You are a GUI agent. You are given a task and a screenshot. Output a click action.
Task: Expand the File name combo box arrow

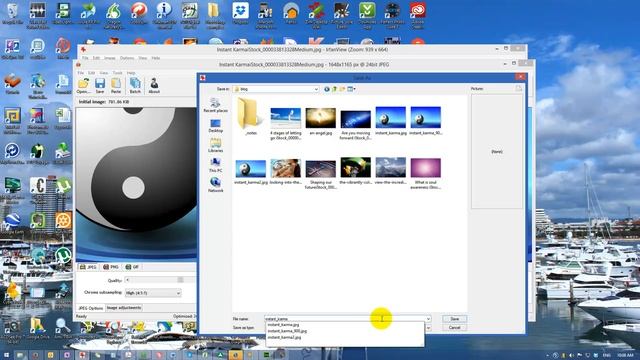(428, 319)
